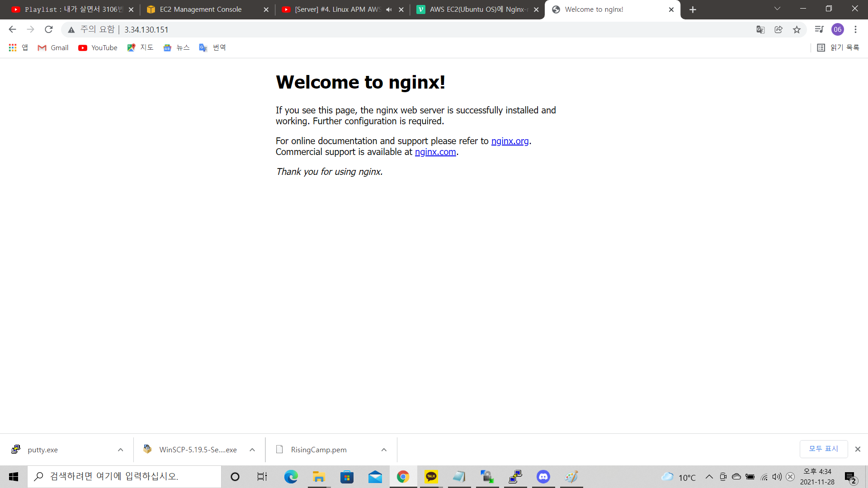Open Chrome three-dot menu
Viewport: 868px width, 488px height.
pos(855,30)
